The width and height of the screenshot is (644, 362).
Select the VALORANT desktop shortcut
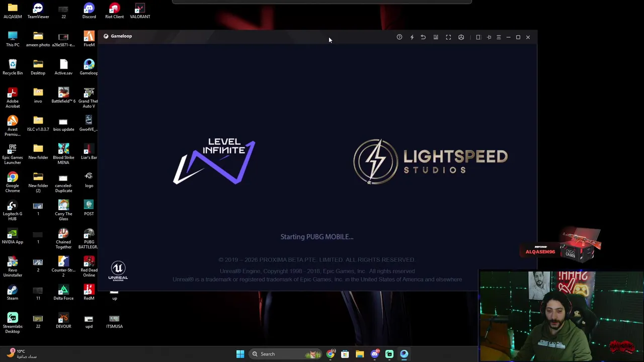tap(140, 11)
